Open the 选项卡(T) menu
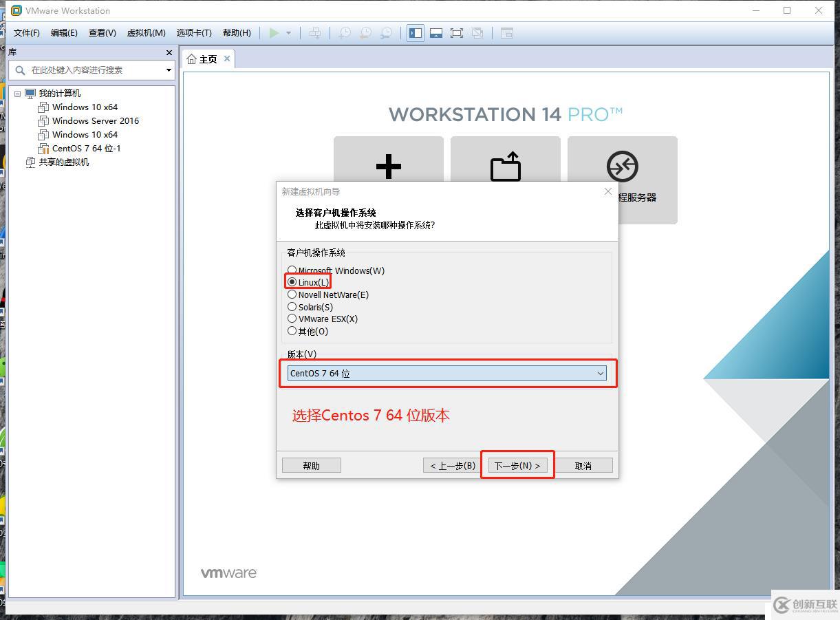840x620 pixels. (x=194, y=33)
